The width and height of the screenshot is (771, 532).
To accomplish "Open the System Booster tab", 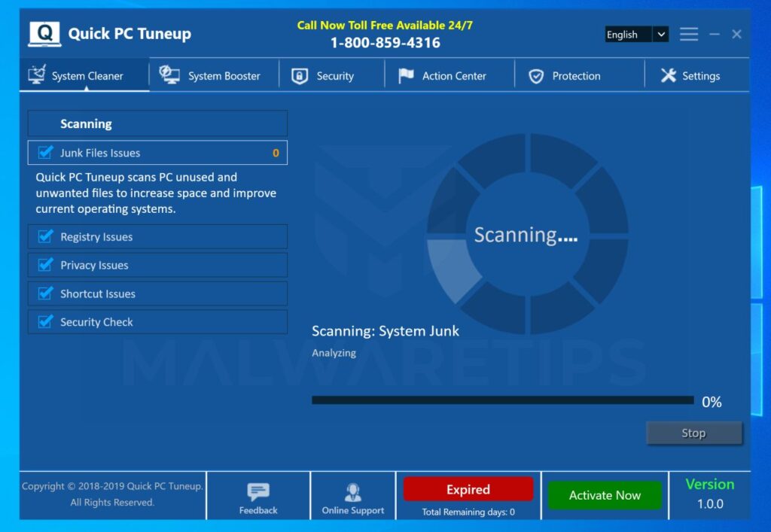I will tap(215, 75).
